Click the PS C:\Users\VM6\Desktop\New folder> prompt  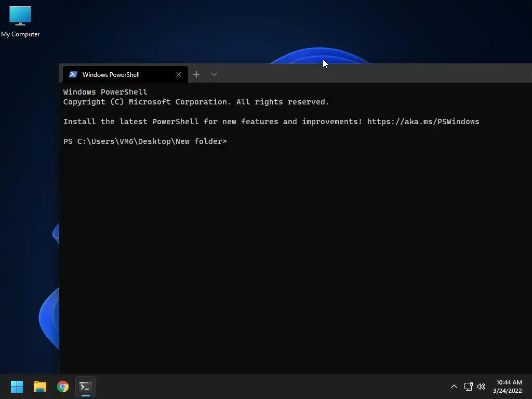[145, 141]
